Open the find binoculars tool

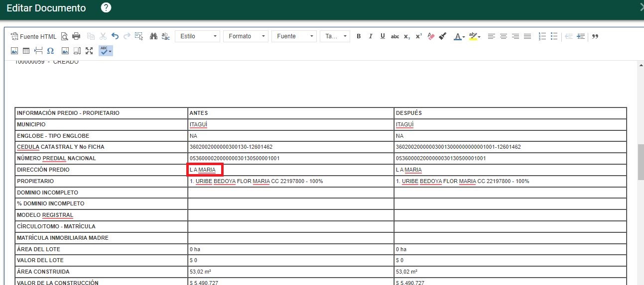click(x=154, y=36)
